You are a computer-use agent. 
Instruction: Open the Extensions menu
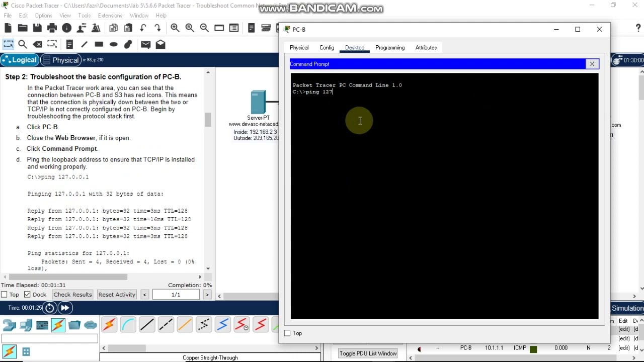[110, 16]
